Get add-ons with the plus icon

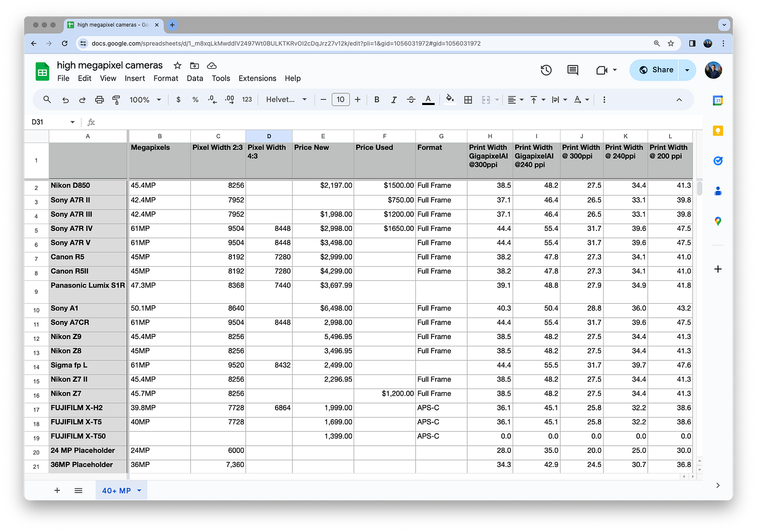(x=718, y=269)
